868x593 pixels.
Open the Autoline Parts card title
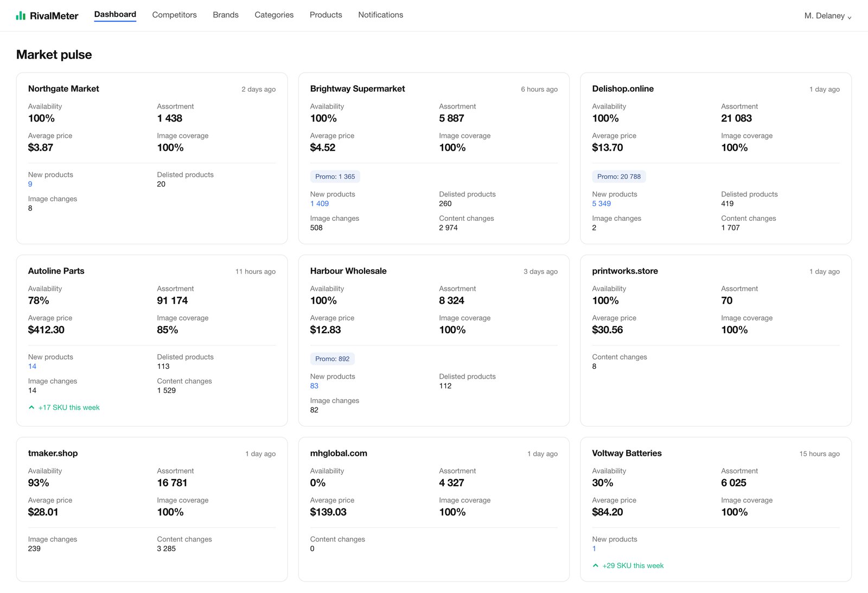pyautogui.click(x=56, y=271)
